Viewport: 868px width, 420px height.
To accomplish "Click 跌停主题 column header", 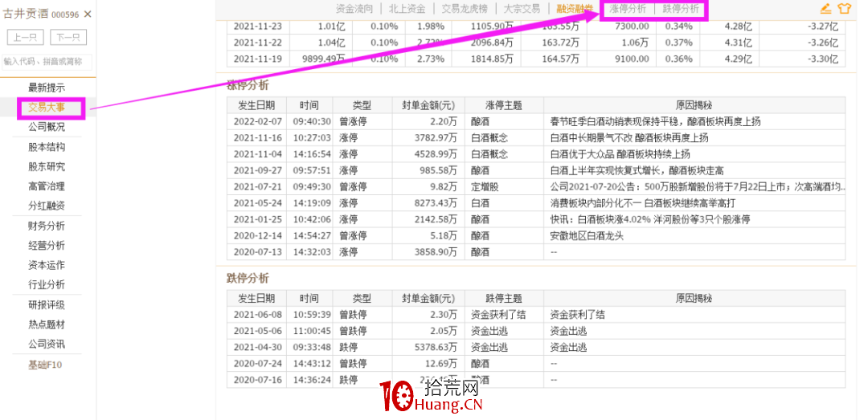I will [x=504, y=298].
